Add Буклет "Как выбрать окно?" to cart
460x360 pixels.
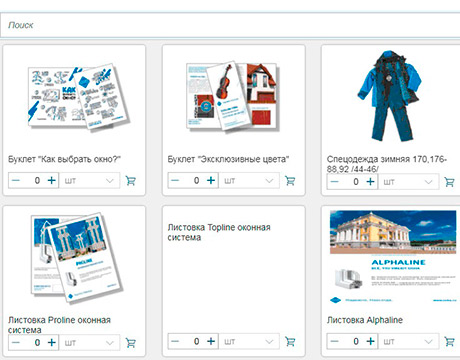click(x=131, y=181)
